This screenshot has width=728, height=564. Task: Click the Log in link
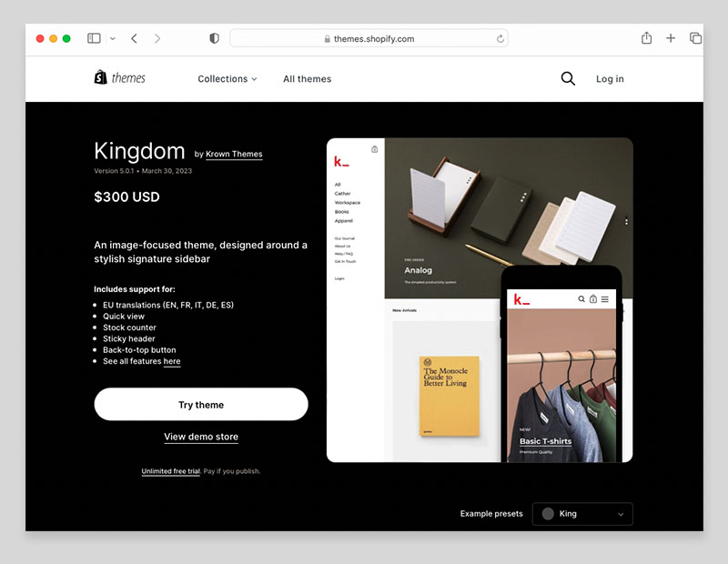pyautogui.click(x=610, y=79)
